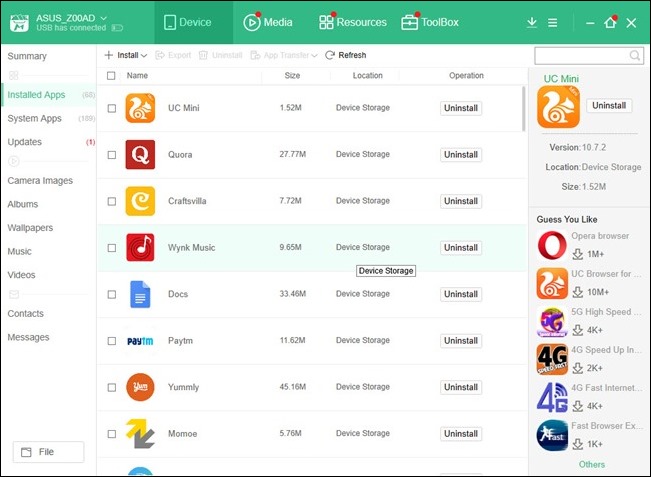Open the App Transfer dropdown
The width and height of the screenshot is (651, 477).
[x=284, y=55]
